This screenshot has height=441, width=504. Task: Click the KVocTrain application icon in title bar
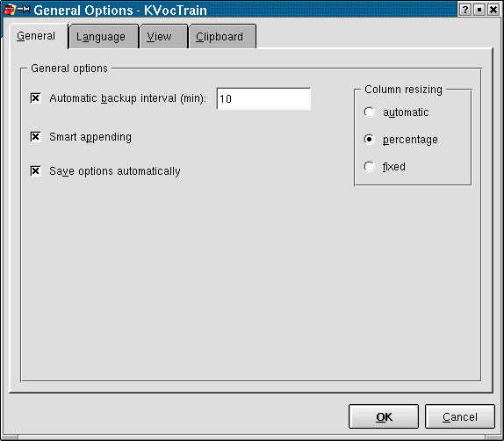point(10,10)
